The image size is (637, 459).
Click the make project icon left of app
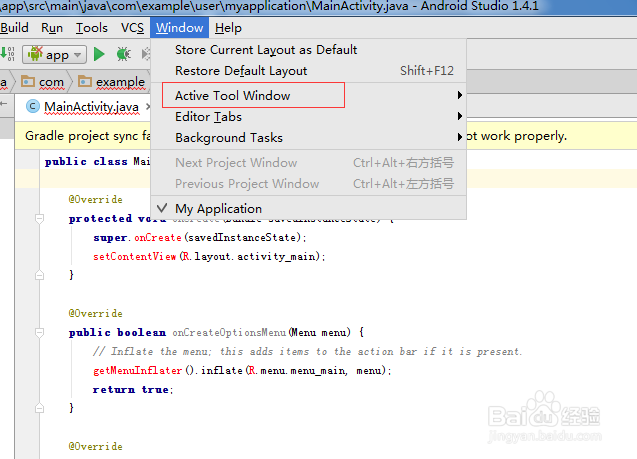tap(7, 54)
